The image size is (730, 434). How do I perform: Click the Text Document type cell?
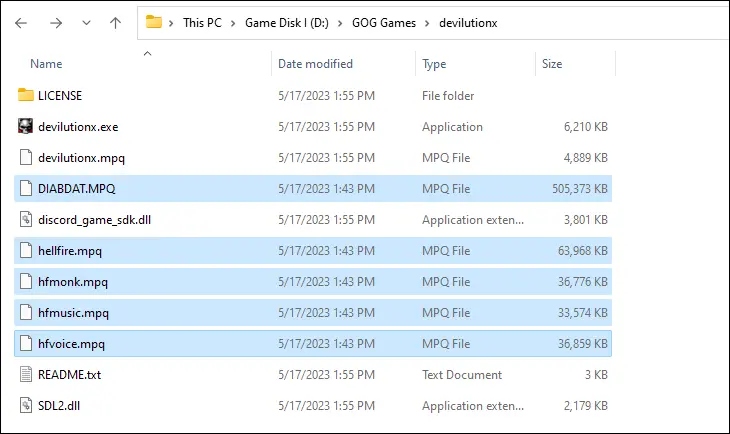tap(462, 375)
